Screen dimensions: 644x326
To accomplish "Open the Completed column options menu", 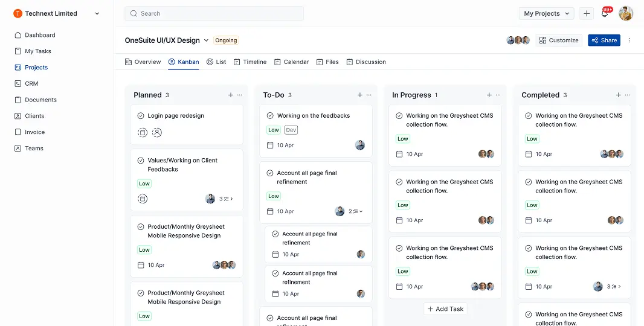I will click(627, 95).
